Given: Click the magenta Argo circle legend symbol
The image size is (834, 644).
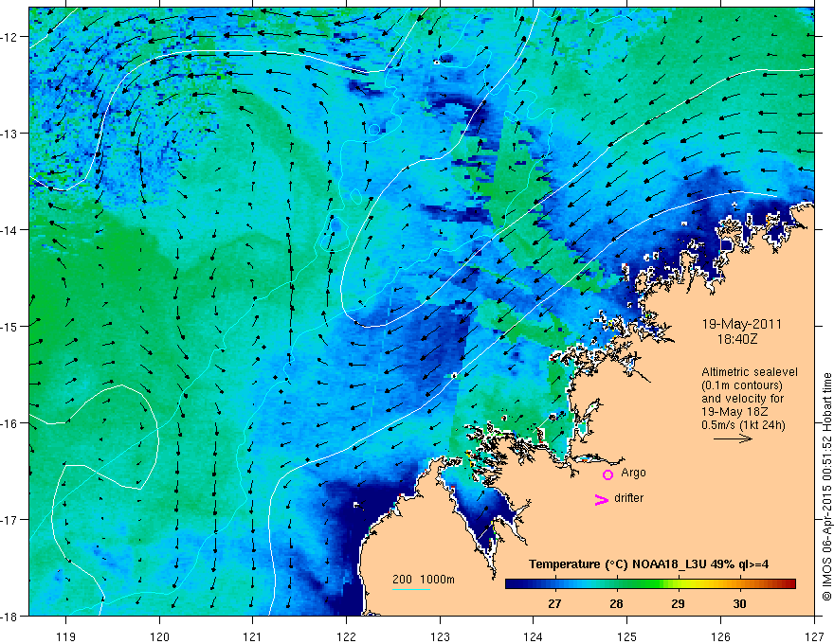Looking at the screenshot, I should click(607, 474).
